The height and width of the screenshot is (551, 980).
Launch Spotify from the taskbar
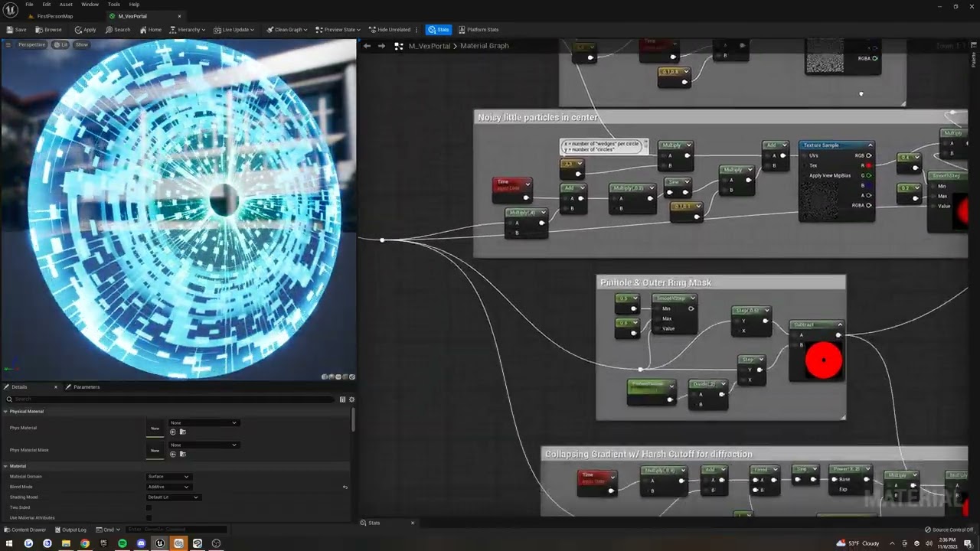pos(122,543)
